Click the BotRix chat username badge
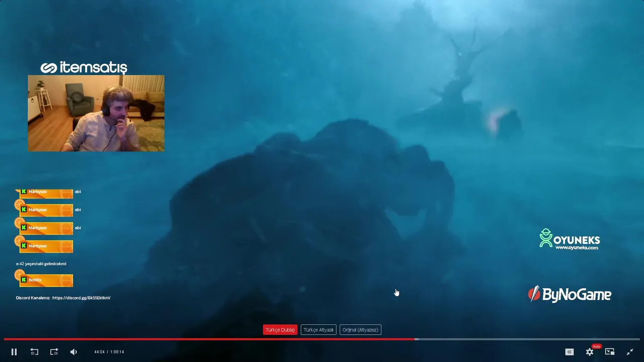644x362 pixels. coord(46,280)
